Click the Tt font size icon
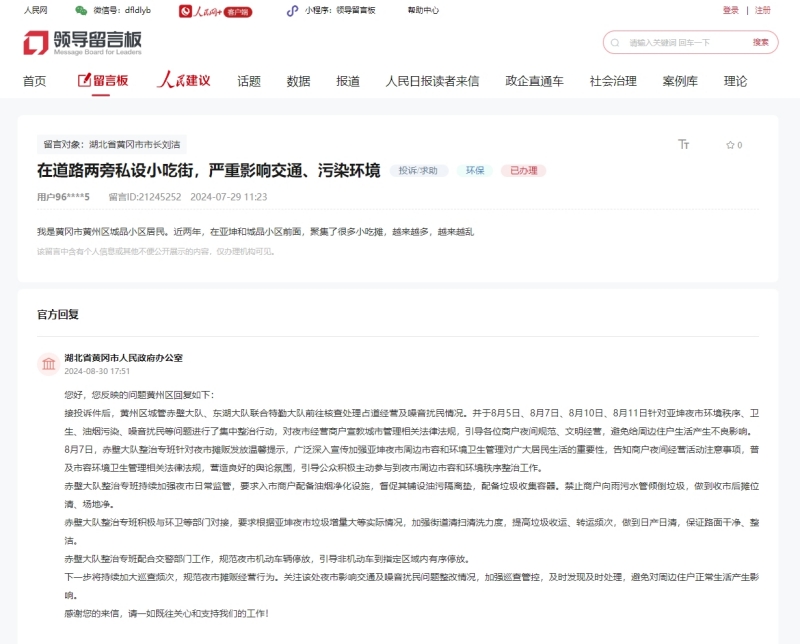 (x=684, y=146)
